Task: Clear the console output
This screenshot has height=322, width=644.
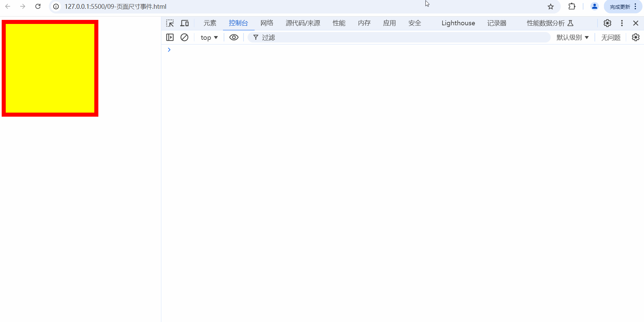Action: (x=184, y=37)
